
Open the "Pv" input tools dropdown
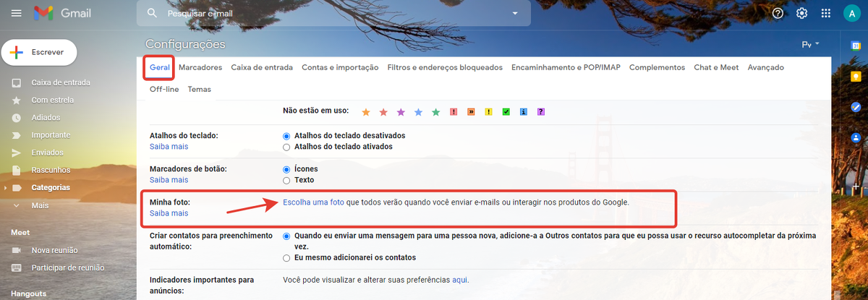[x=810, y=45]
